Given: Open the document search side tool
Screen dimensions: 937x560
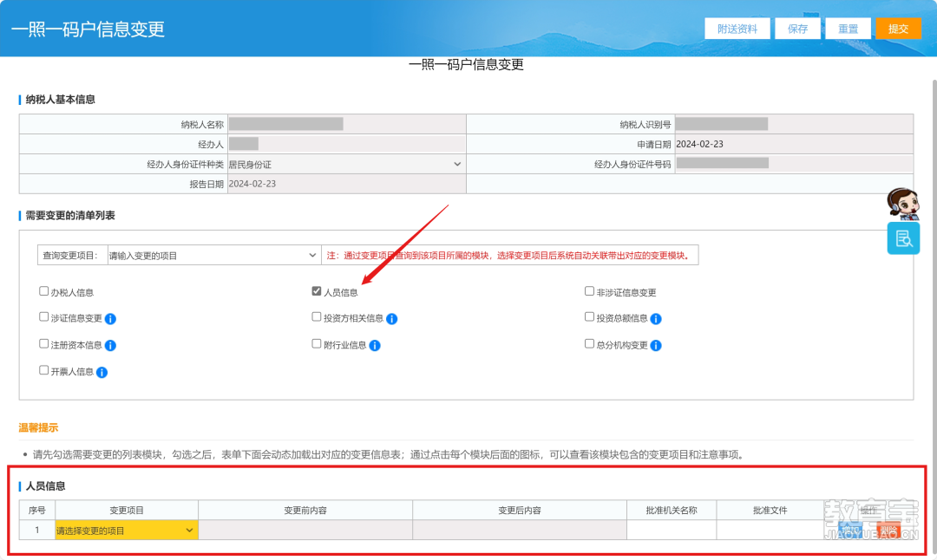Looking at the screenshot, I should coord(903,238).
